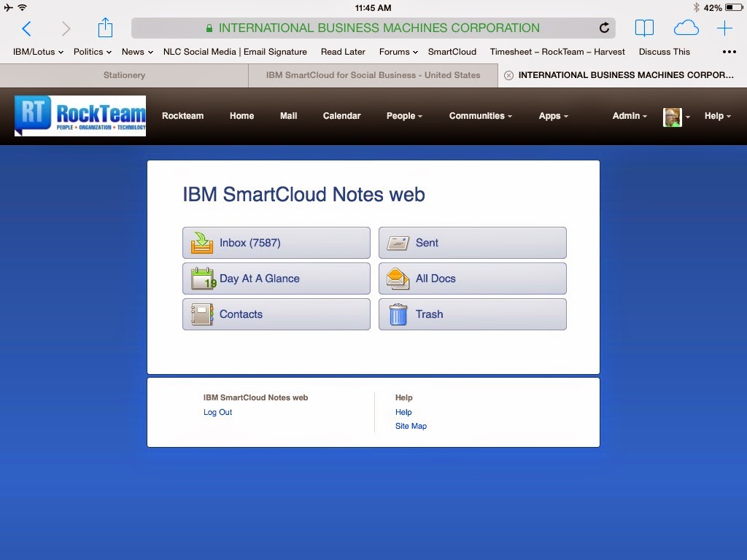747x560 pixels.
Task: Click Home in the navigation bar
Action: click(x=241, y=116)
